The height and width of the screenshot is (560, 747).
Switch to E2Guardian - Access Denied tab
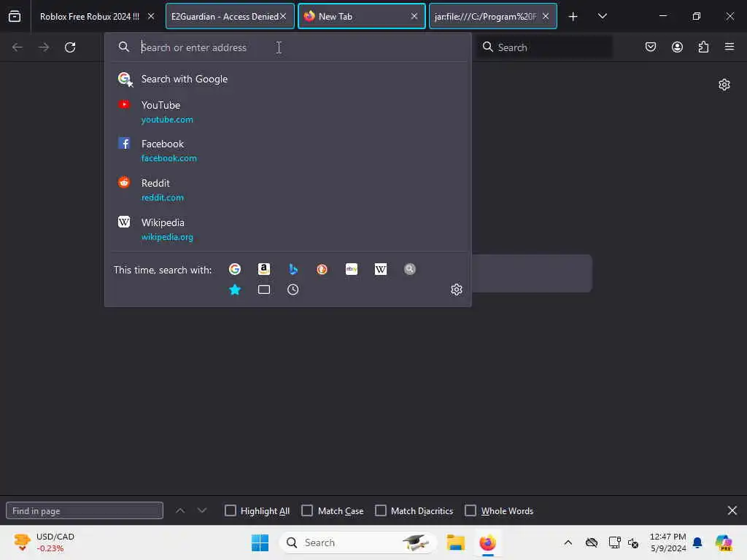click(x=230, y=16)
